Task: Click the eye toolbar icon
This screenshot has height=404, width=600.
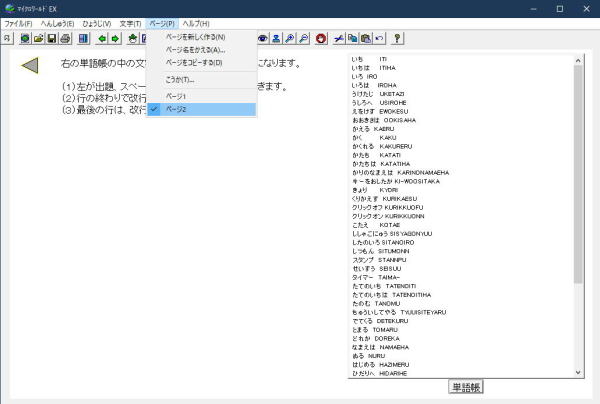Action: 263,38
